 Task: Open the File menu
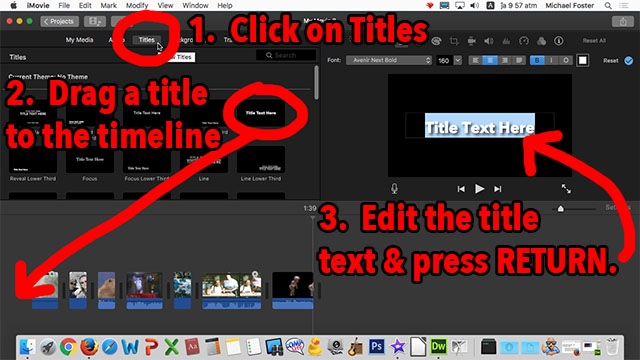point(64,6)
